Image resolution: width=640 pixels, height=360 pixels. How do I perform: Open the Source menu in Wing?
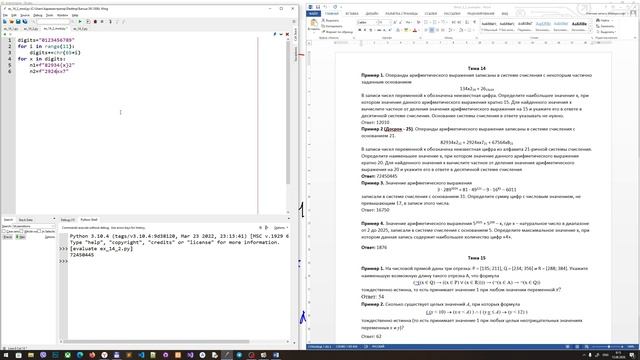pos(25,15)
